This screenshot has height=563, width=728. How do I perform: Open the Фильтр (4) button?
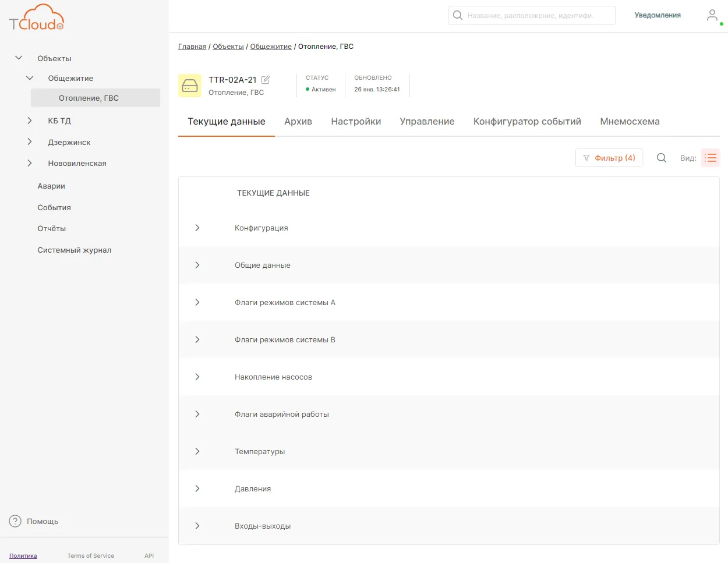tap(609, 158)
